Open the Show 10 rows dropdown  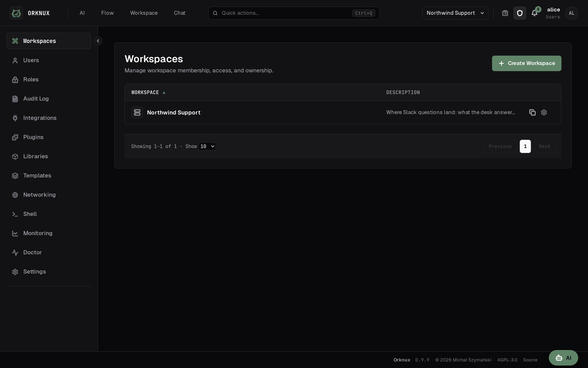[207, 146]
